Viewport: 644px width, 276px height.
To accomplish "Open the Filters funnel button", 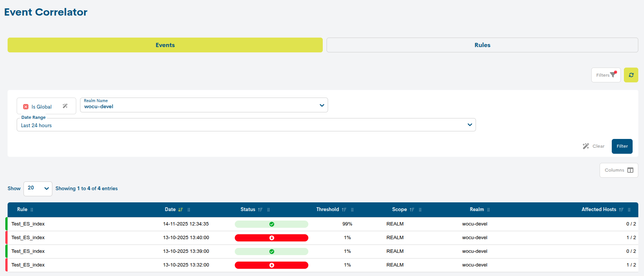I will coord(606,75).
